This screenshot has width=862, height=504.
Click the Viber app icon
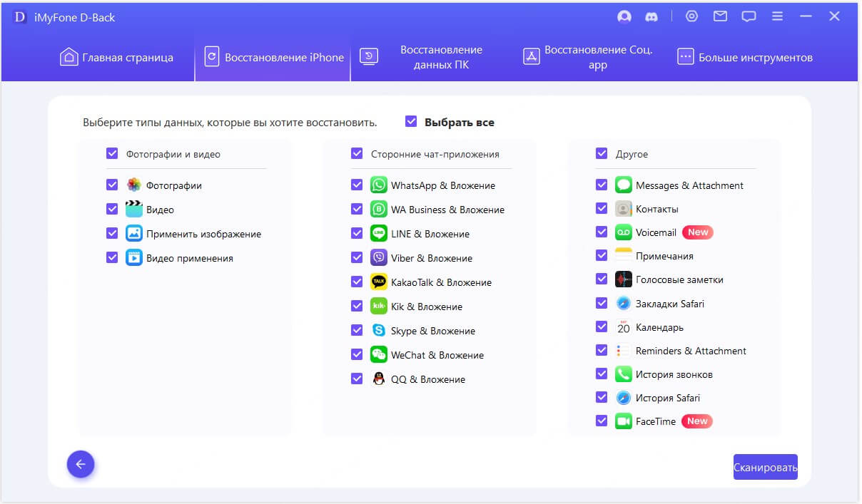[378, 258]
